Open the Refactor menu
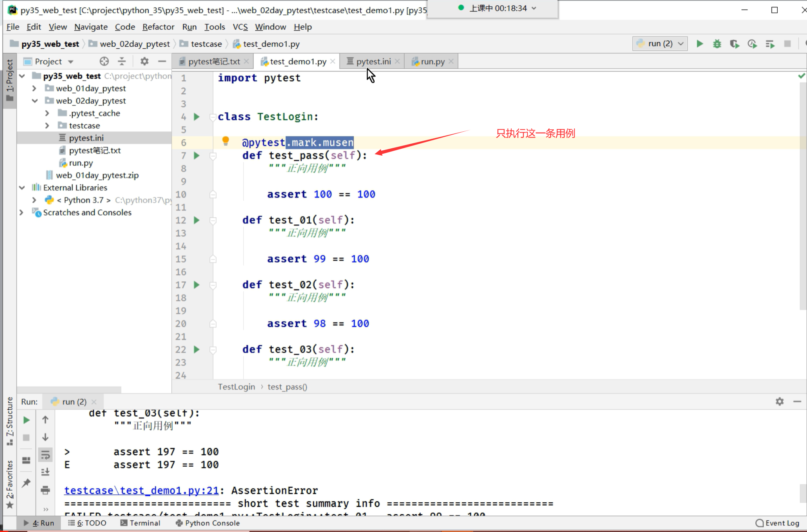 click(158, 27)
